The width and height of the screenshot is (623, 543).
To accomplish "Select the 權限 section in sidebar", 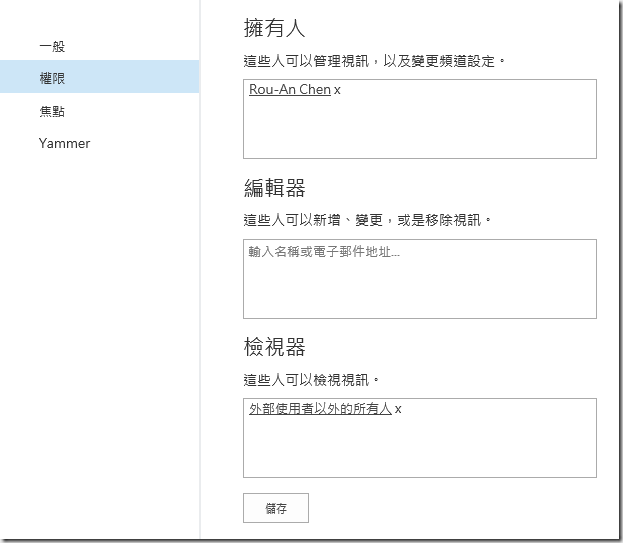I will (52, 78).
